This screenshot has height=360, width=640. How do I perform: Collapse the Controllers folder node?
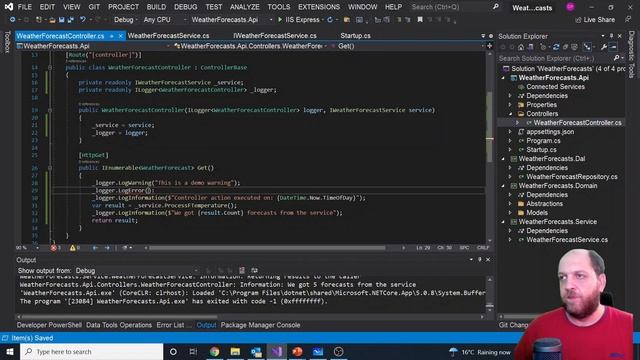(x=510, y=114)
